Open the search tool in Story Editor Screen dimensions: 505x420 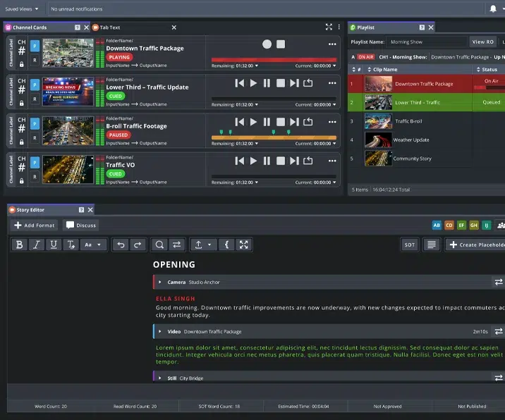tap(159, 245)
